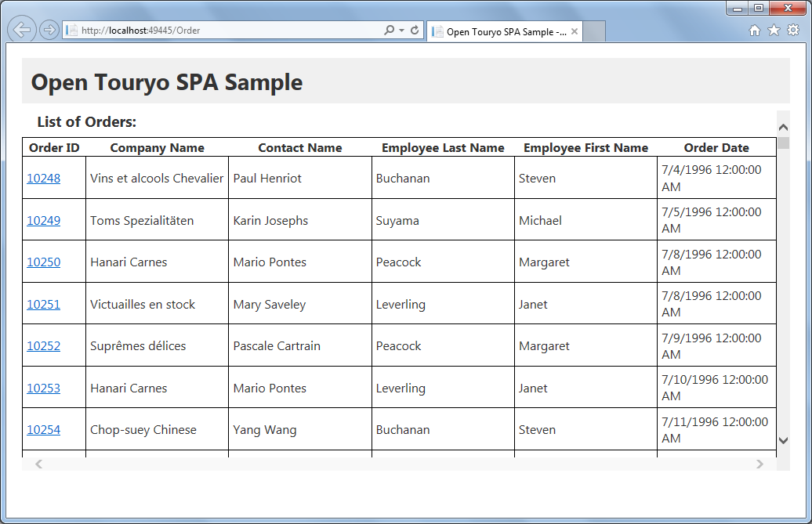Refresh the page with the reload icon

pyautogui.click(x=415, y=30)
